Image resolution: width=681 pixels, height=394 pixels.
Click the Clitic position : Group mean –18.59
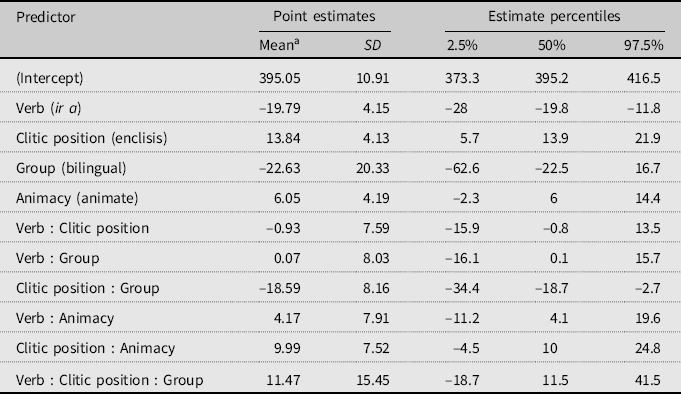(x=280, y=288)
